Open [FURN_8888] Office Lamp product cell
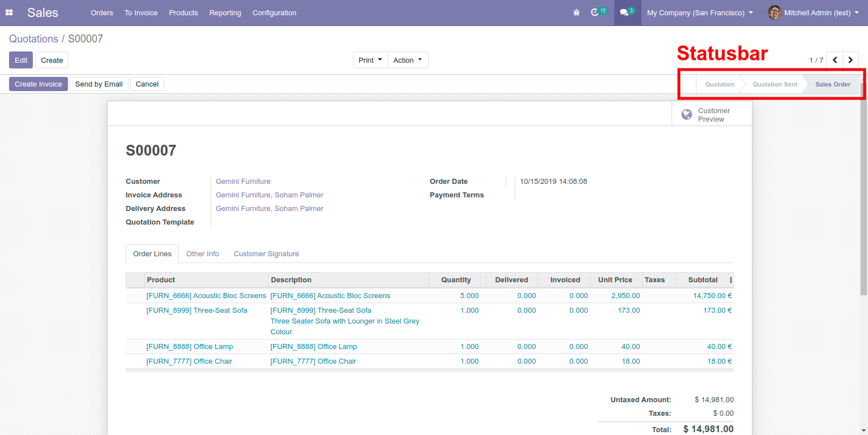This screenshot has height=435, width=868. [x=190, y=347]
